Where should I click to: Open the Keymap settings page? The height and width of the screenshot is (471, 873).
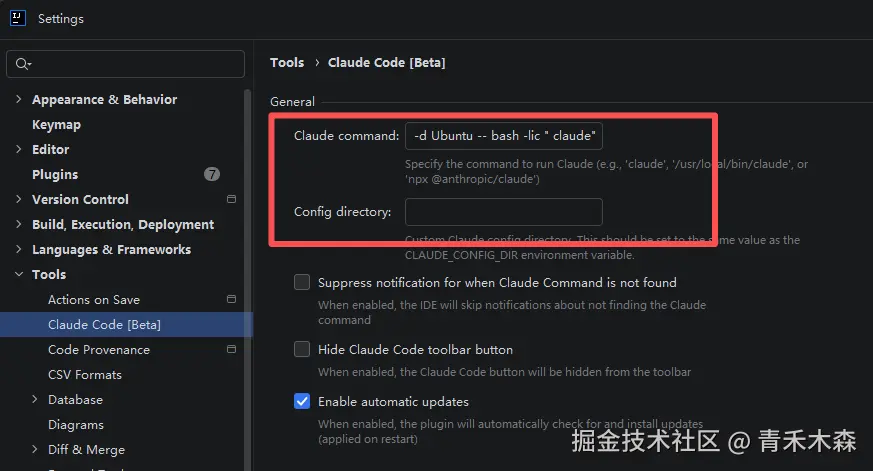click(56, 125)
